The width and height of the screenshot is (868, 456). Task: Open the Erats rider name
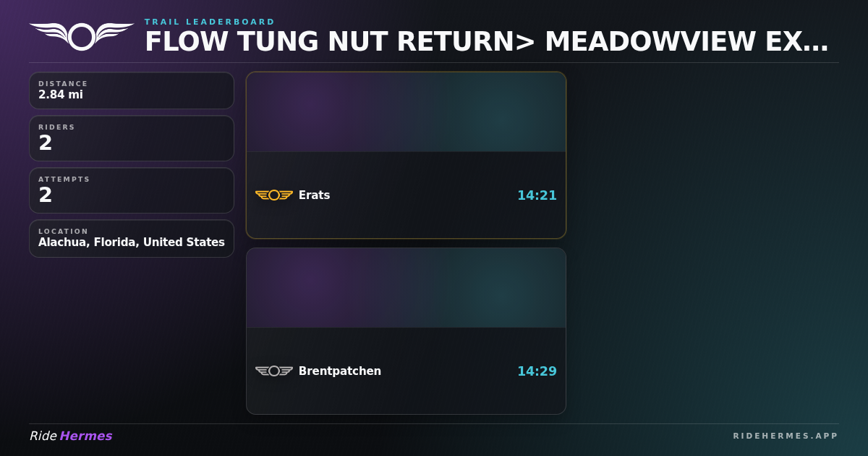tap(314, 195)
